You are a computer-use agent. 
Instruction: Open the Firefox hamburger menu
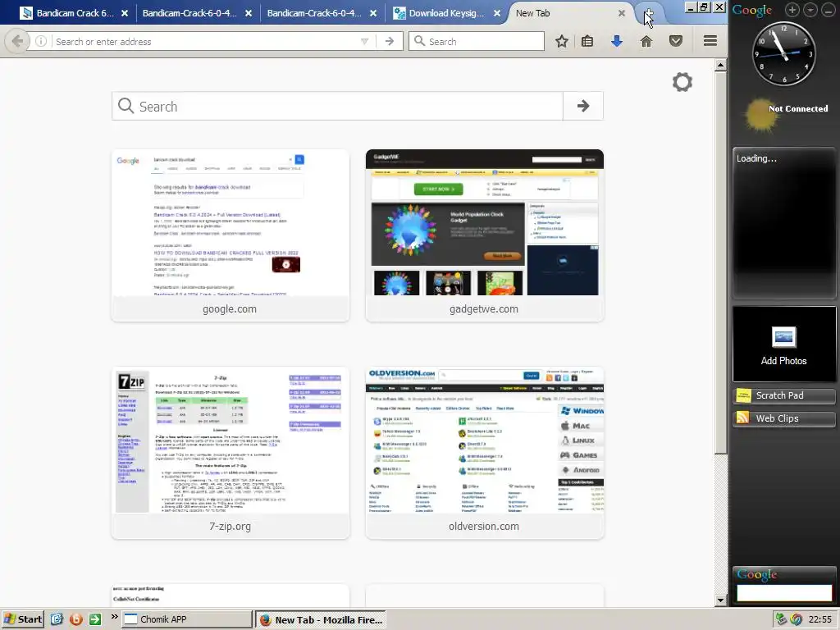pyautogui.click(x=710, y=41)
